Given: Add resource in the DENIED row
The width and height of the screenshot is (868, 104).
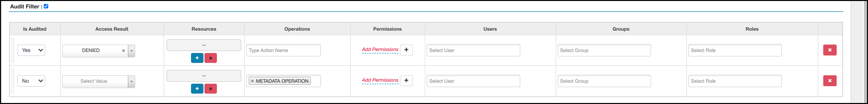Looking at the screenshot, I should click(x=197, y=58).
